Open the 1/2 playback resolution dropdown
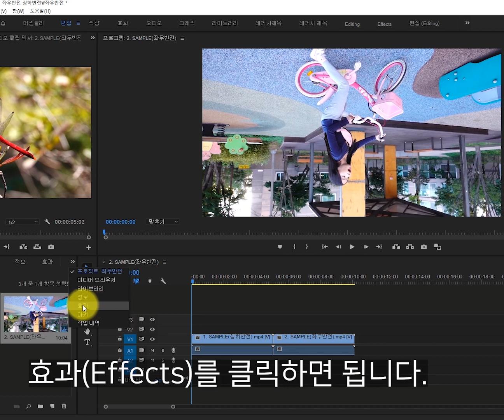Viewport: 504px width, 420px height. pyautogui.click(x=22, y=222)
